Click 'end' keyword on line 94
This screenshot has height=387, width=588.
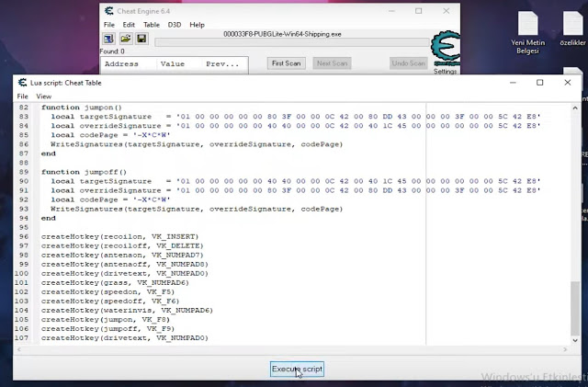pos(49,218)
